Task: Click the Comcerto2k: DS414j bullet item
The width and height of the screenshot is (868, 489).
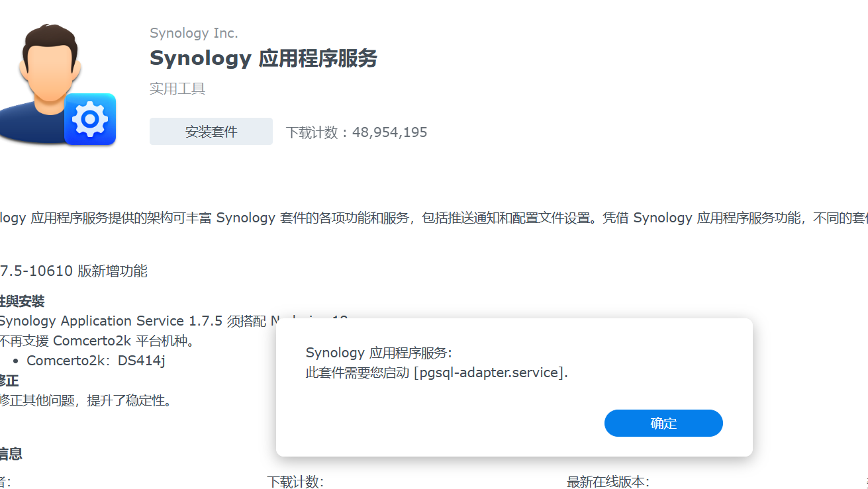Action: pos(96,361)
